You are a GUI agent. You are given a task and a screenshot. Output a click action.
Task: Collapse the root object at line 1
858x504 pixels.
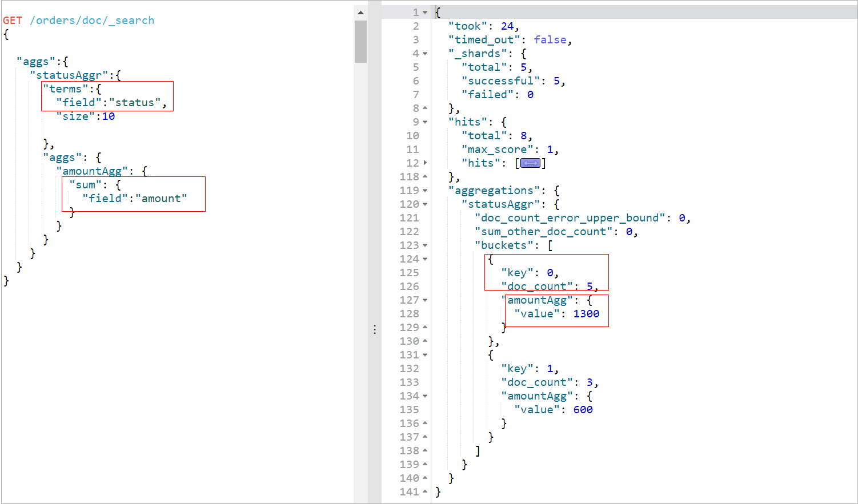click(425, 13)
